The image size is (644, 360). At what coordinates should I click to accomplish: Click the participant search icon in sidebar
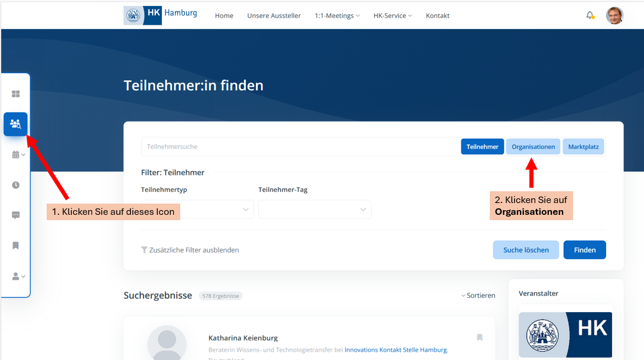[x=16, y=124]
